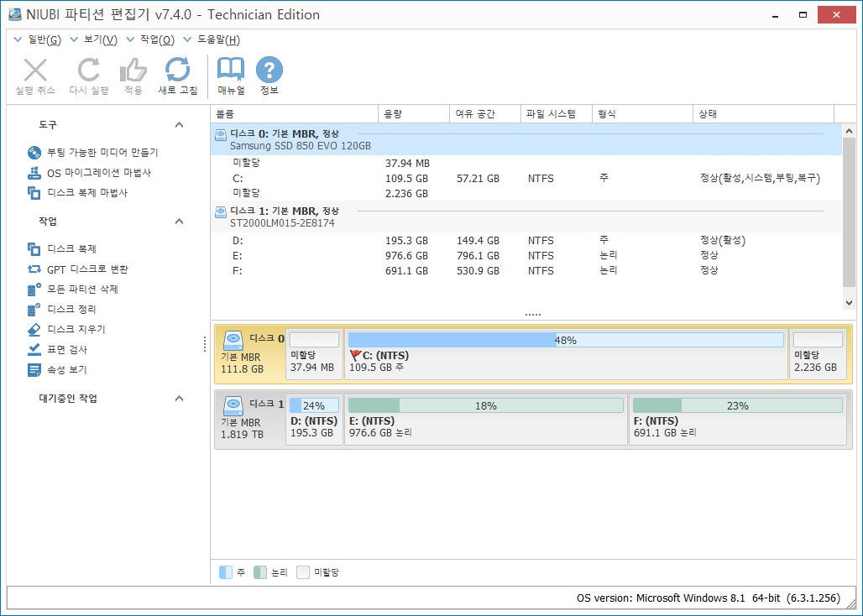Click the 주 (primary) legend swatch
The width and height of the screenshot is (863, 616).
tap(226, 572)
